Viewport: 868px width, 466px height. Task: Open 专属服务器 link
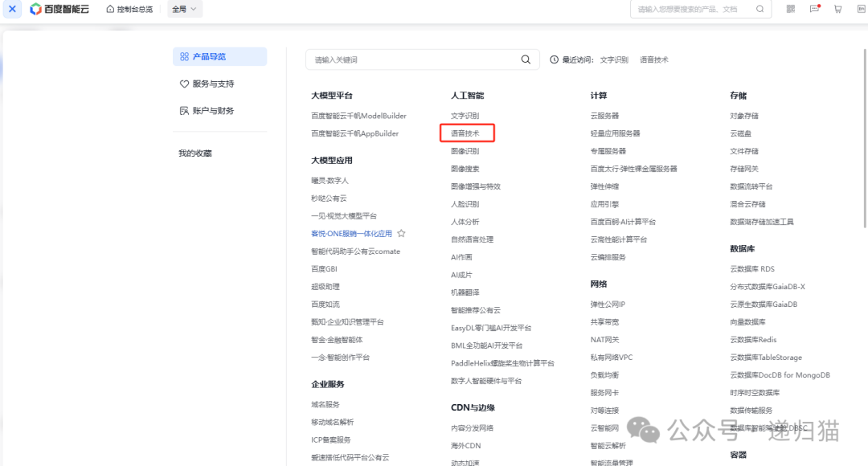tap(608, 151)
